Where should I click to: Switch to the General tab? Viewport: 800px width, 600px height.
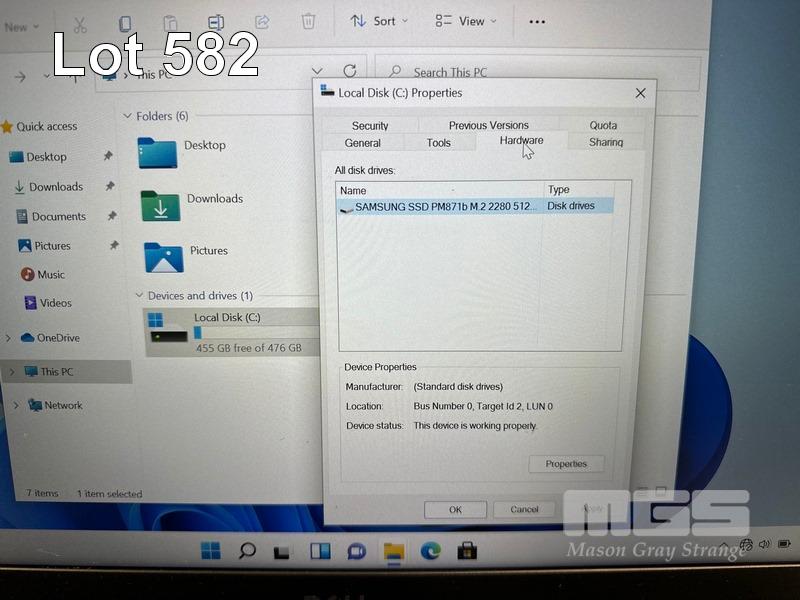pyautogui.click(x=362, y=143)
